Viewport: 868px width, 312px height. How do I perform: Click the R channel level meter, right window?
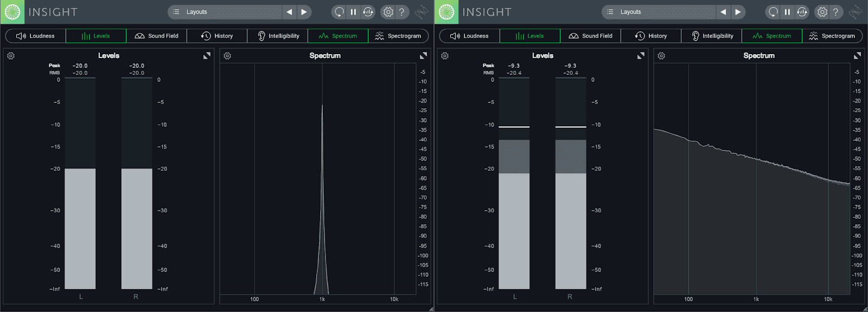click(571, 183)
